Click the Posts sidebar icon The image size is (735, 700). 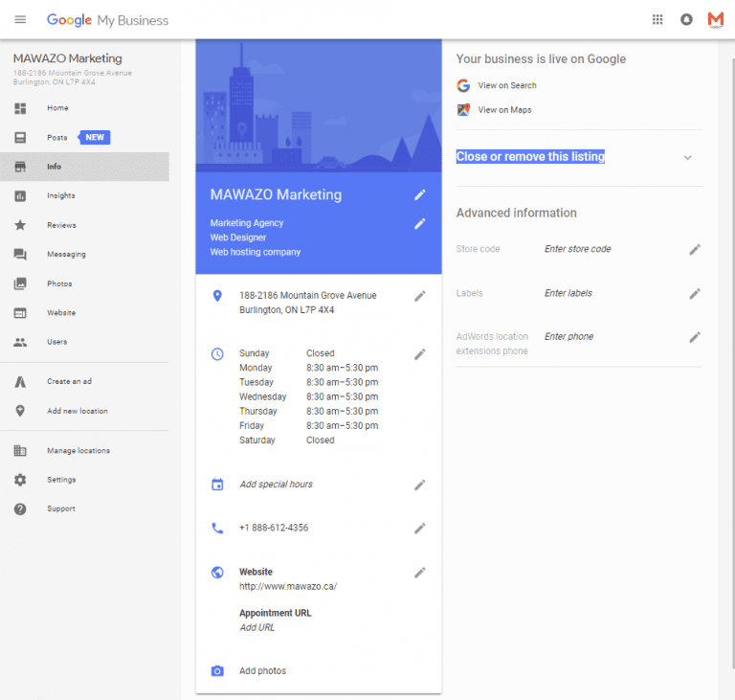coord(20,138)
